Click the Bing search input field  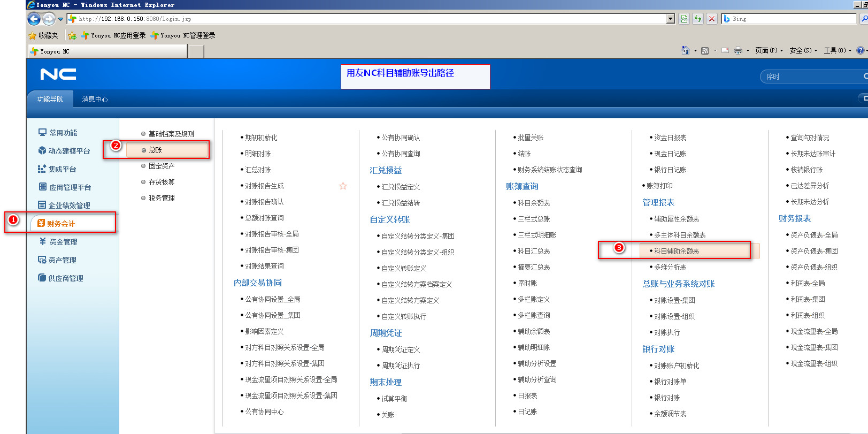792,19
